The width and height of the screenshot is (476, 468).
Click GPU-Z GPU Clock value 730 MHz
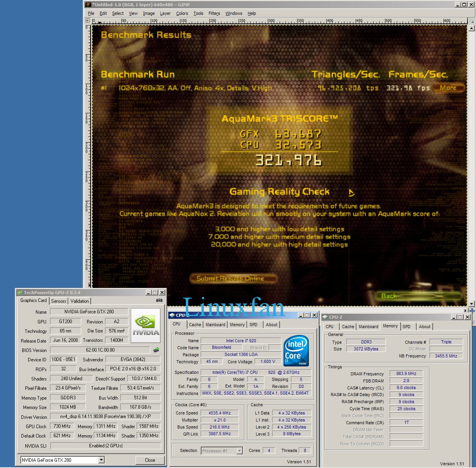pyautogui.click(x=62, y=426)
